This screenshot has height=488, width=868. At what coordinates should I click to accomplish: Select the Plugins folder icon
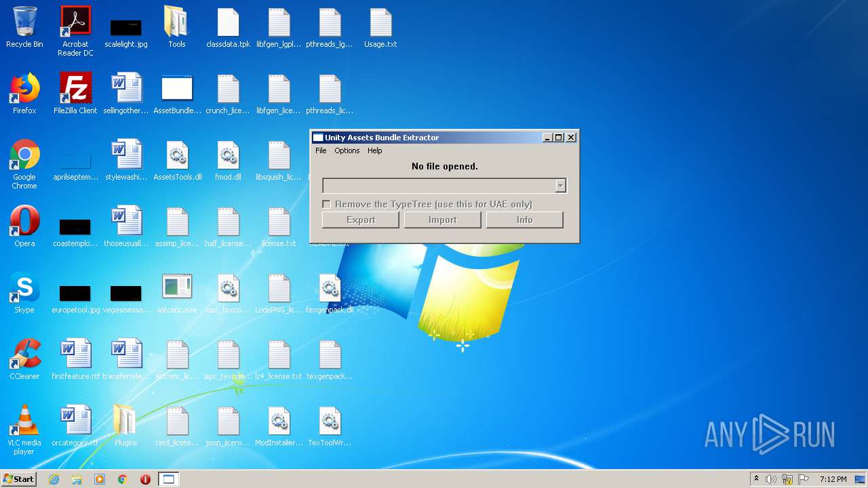(126, 426)
